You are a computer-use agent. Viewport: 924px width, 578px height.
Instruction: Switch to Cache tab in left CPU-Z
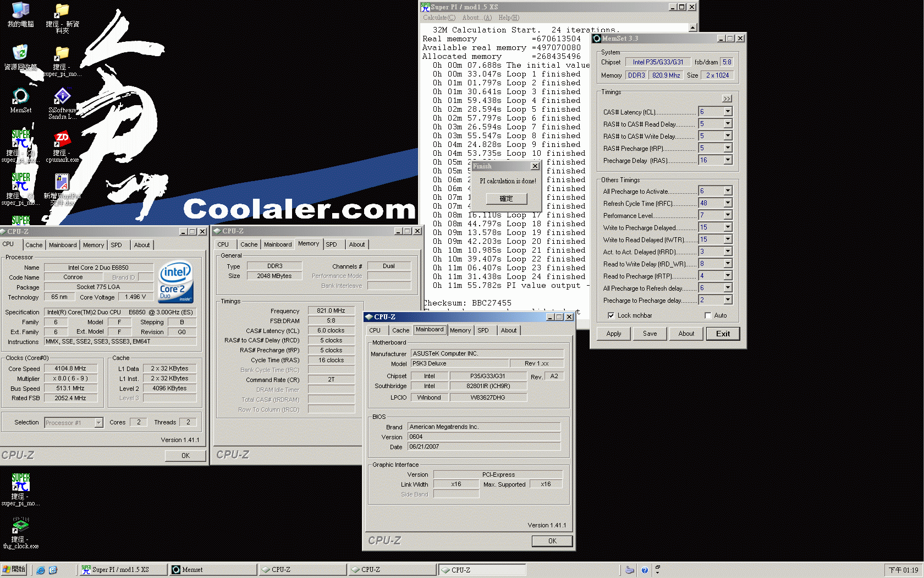tap(34, 245)
